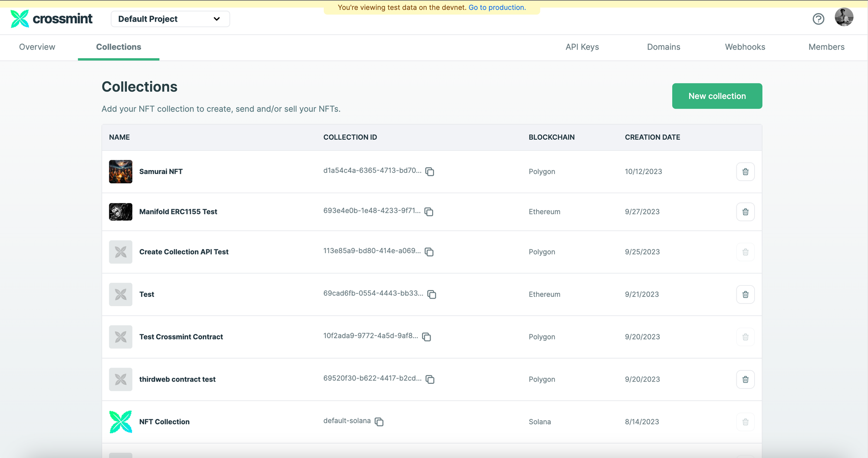Open the Manifold ERC1155 Test thumbnail
The image size is (868, 458).
121,212
